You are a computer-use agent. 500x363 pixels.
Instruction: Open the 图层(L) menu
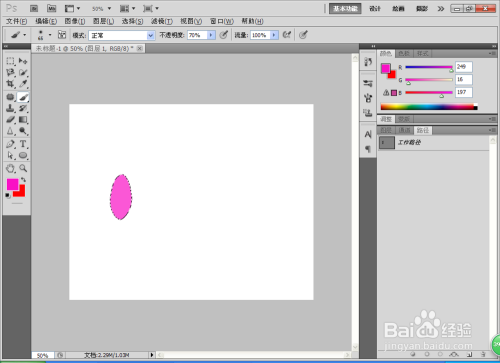[x=103, y=21]
